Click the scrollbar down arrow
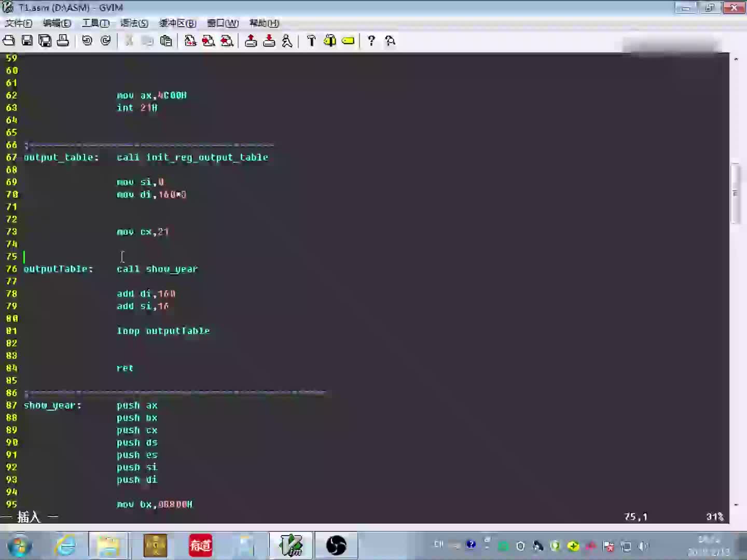The height and width of the screenshot is (560, 747). point(736,504)
